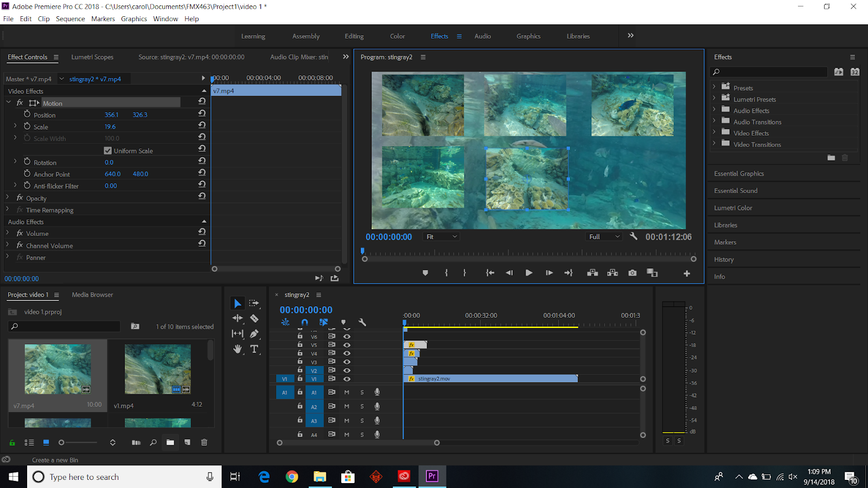Select the Type tool
Screen dimensions: 868x488
[254, 349]
